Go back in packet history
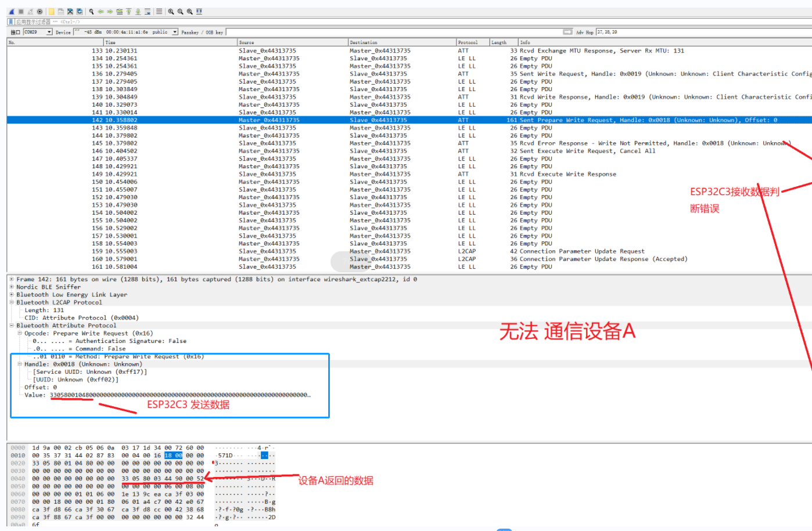This screenshot has width=812, height=531. tap(100, 12)
